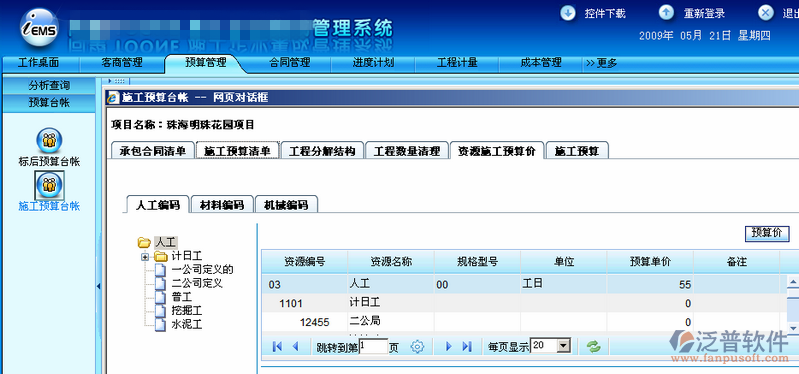This screenshot has height=374, width=799.
Task: Go to last page of grid
Action: 466,347
